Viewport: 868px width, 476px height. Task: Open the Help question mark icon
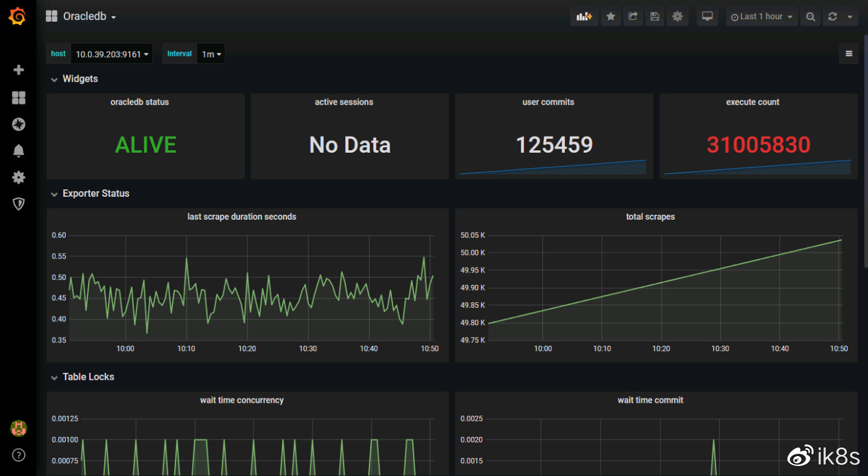(x=19, y=455)
